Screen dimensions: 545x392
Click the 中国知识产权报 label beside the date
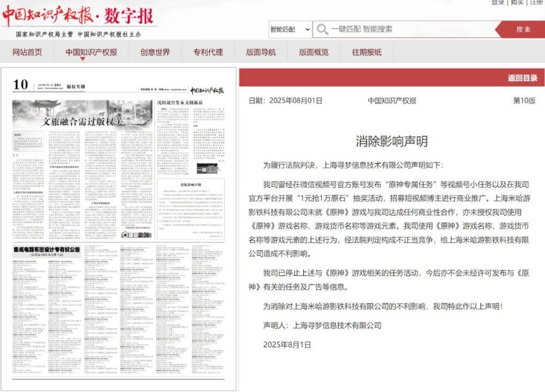[x=392, y=100]
